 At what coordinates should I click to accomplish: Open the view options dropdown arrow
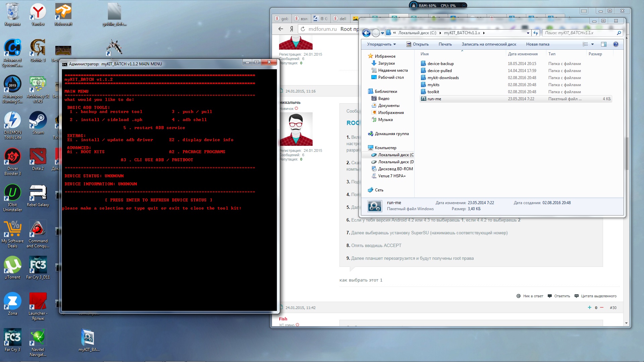[592, 44]
